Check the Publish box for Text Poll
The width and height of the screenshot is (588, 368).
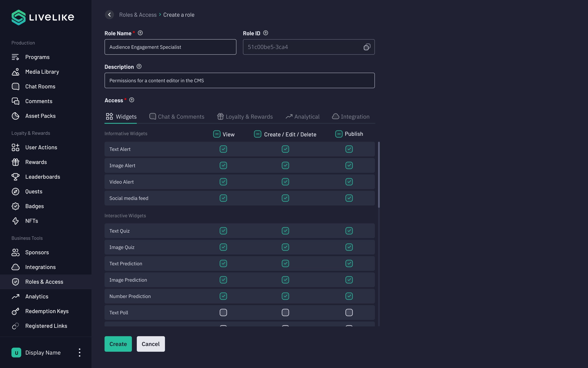pyautogui.click(x=349, y=313)
